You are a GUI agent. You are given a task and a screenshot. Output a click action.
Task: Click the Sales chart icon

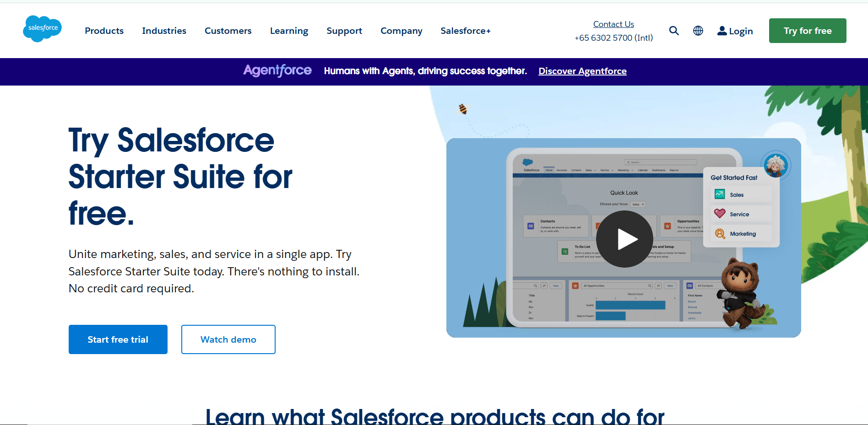point(720,194)
